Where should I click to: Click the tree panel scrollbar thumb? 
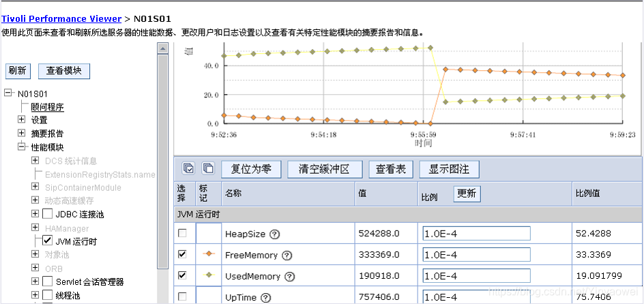click(x=163, y=162)
